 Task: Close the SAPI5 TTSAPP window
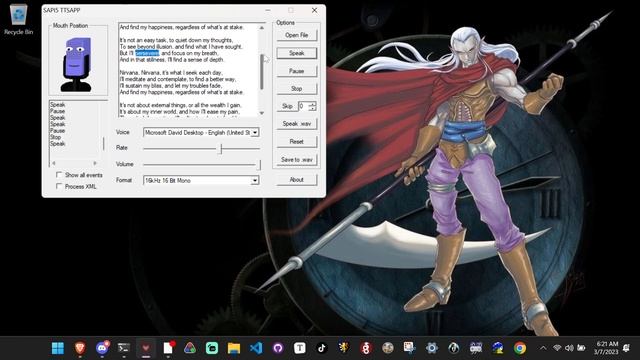pos(314,10)
